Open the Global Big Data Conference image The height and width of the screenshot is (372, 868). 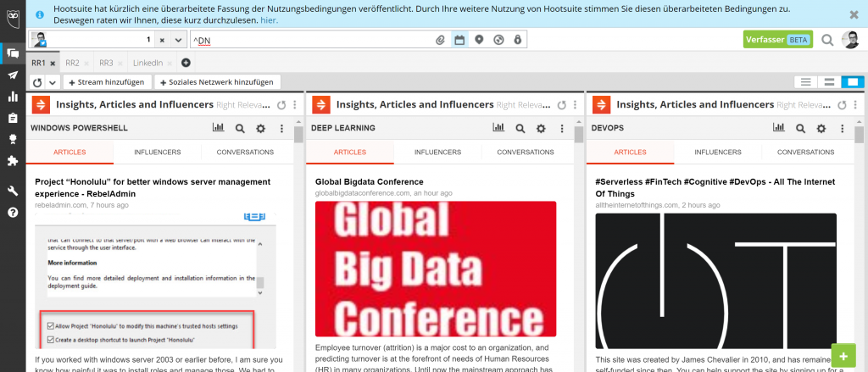point(436,269)
